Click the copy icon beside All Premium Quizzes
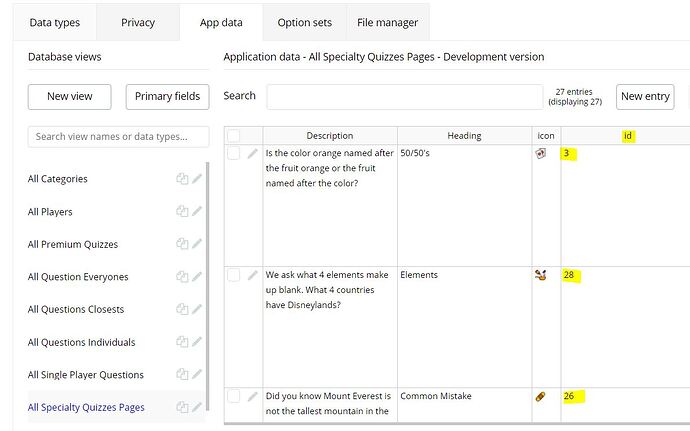690x431 pixels. (x=182, y=244)
